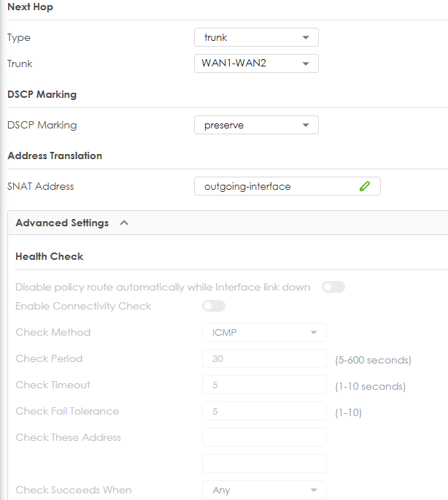Open the Type dropdown showing trunk
This screenshot has width=448, height=500.
(256, 37)
